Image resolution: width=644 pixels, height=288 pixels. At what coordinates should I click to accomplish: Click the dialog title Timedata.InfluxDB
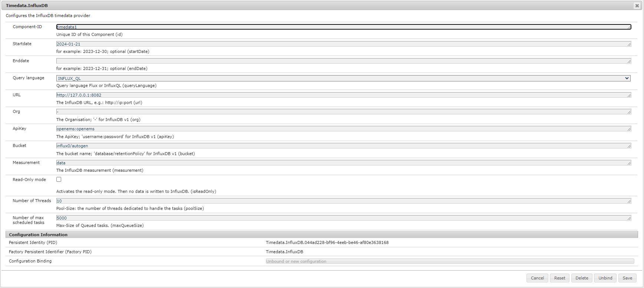coord(27,6)
